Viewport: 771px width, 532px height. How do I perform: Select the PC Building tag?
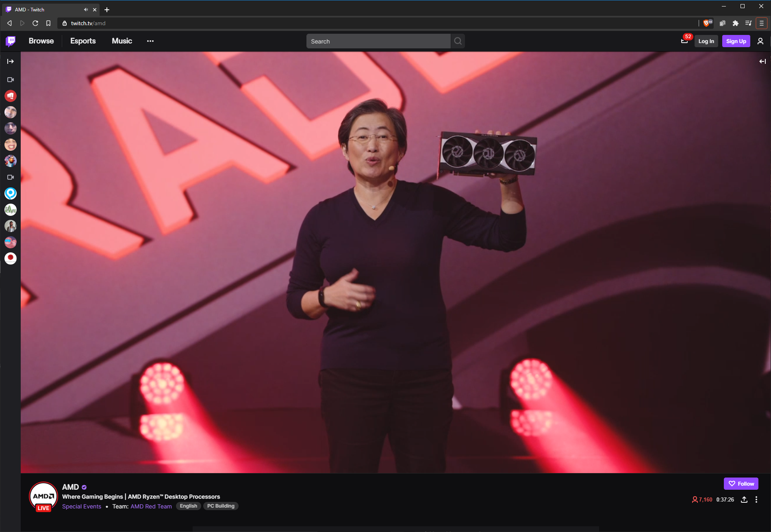point(221,506)
